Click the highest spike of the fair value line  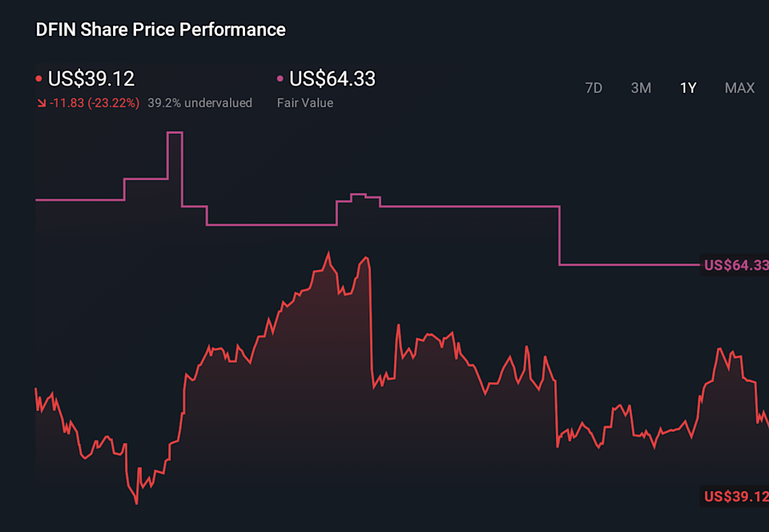pyautogui.click(x=175, y=132)
